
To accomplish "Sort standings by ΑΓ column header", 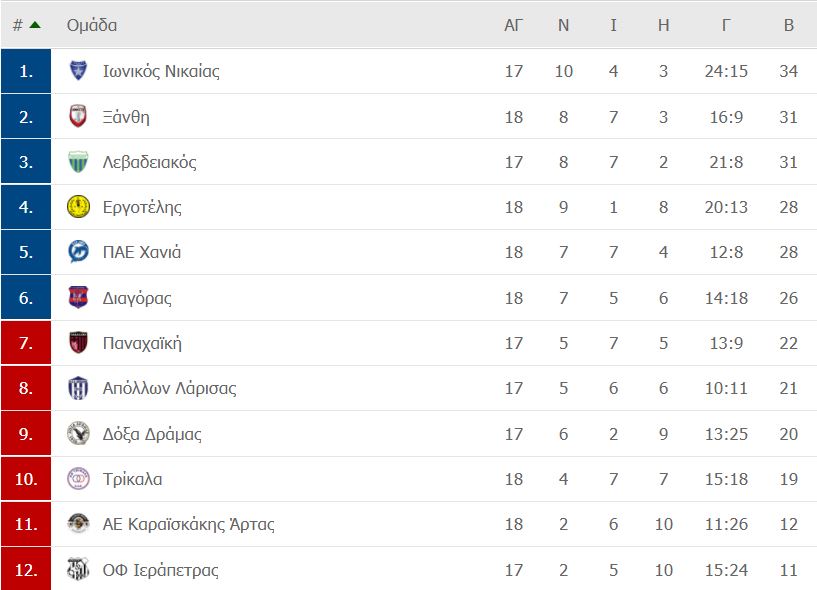I will pyautogui.click(x=513, y=25).
